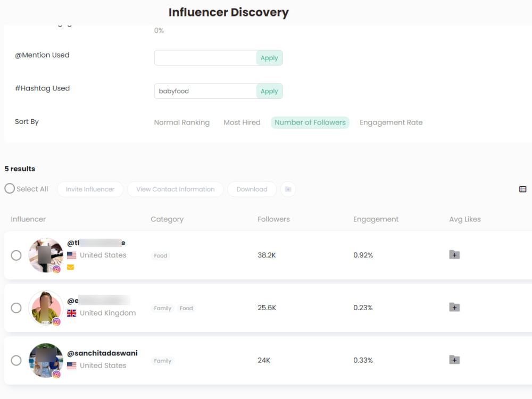Click the 0.92% engagement value
This screenshot has height=399, width=532.
(363, 255)
